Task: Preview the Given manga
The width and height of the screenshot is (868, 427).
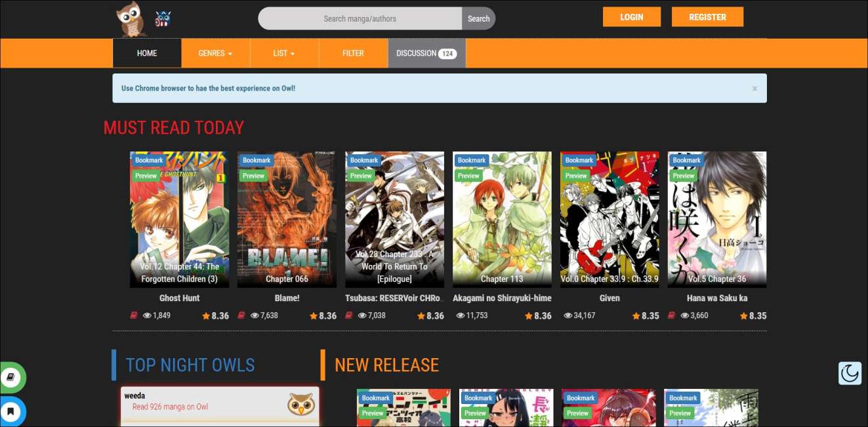Action: tap(576, 176)
